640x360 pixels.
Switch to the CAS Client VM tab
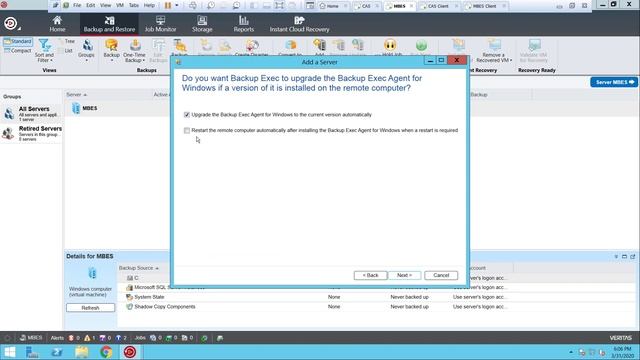pos(438,6)
